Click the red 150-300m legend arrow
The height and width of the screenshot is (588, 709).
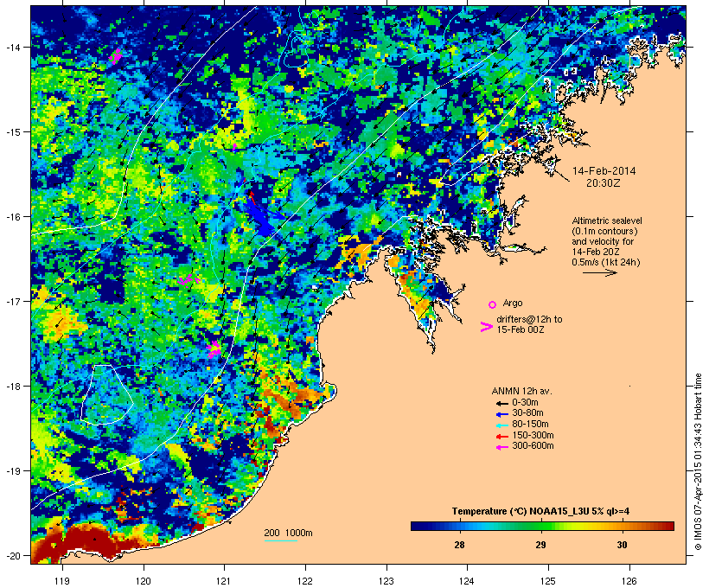501,437
